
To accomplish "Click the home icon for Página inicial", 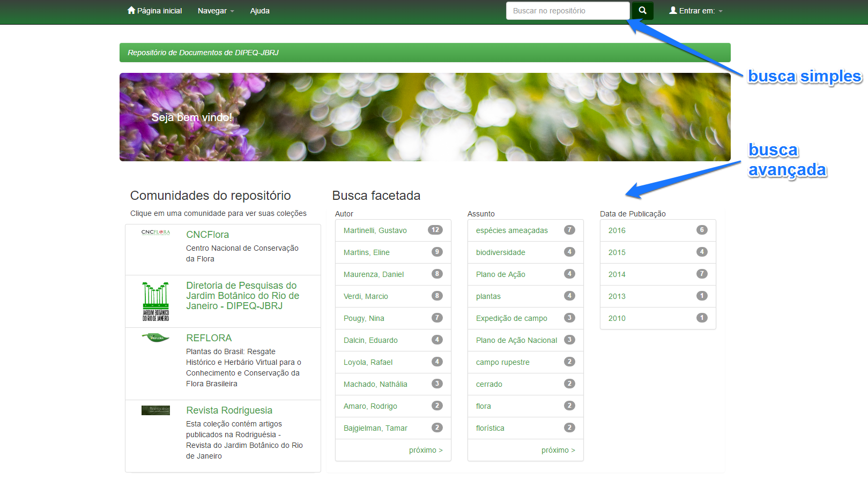I will click(x=131, y=10).
